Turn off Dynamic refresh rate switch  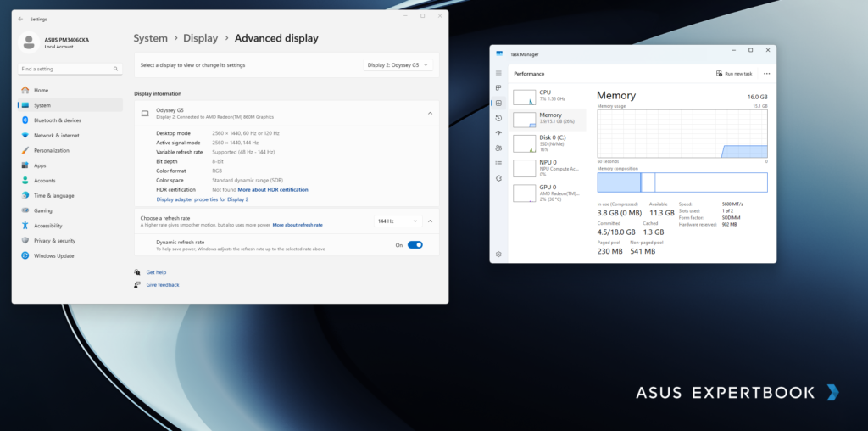pyautogui.click(x=415, y=245)
